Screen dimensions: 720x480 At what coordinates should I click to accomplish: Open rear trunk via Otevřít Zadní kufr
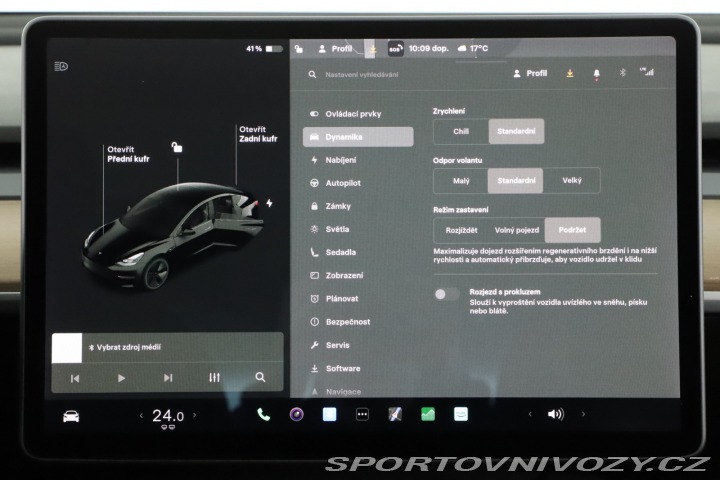[x=258, y=134]
